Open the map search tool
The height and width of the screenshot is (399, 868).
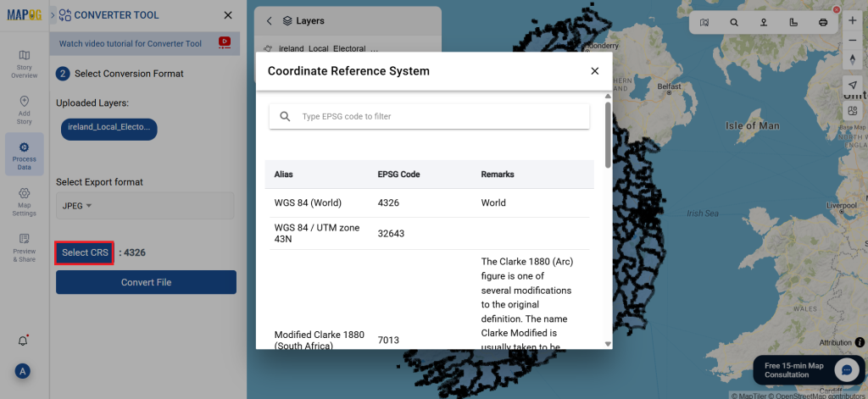point(734,23)
